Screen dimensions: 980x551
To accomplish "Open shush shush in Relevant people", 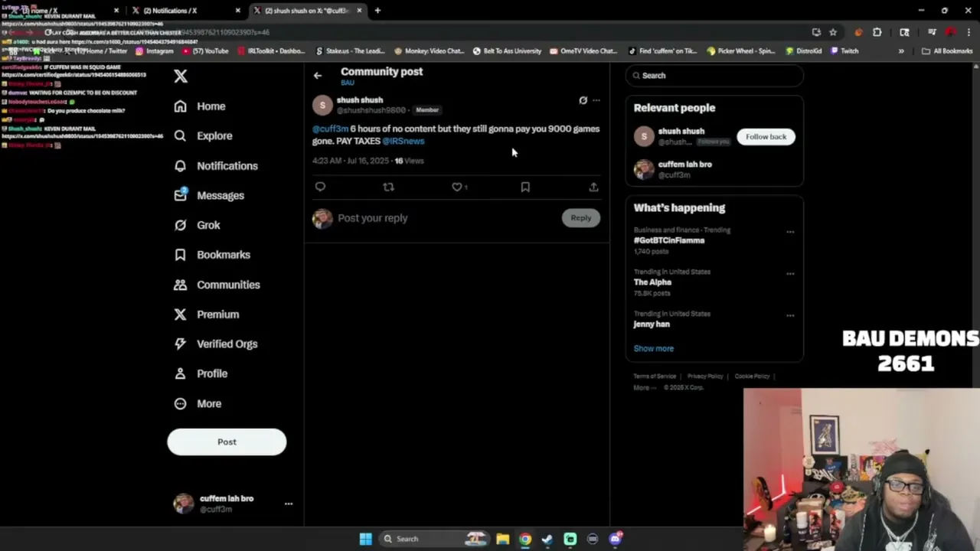I will tap(681, 131).
